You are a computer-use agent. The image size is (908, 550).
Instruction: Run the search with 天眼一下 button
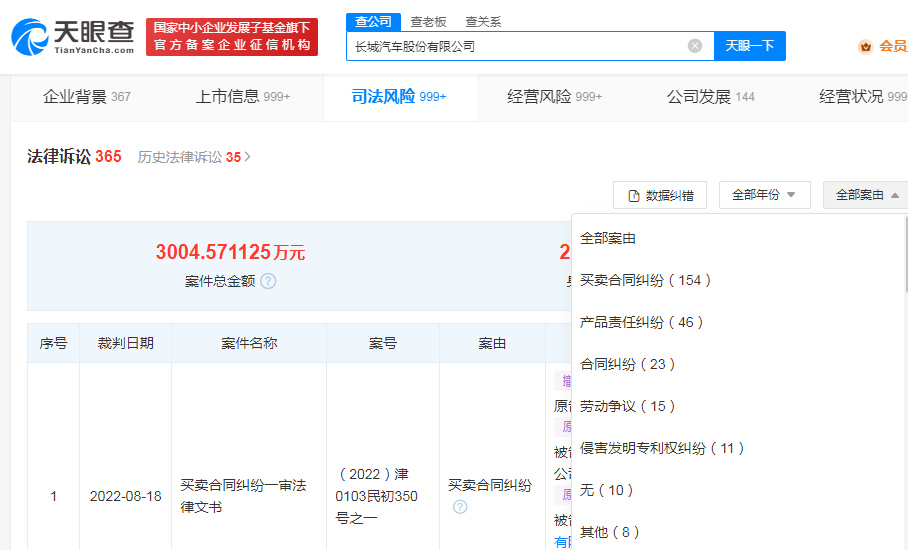749,46
